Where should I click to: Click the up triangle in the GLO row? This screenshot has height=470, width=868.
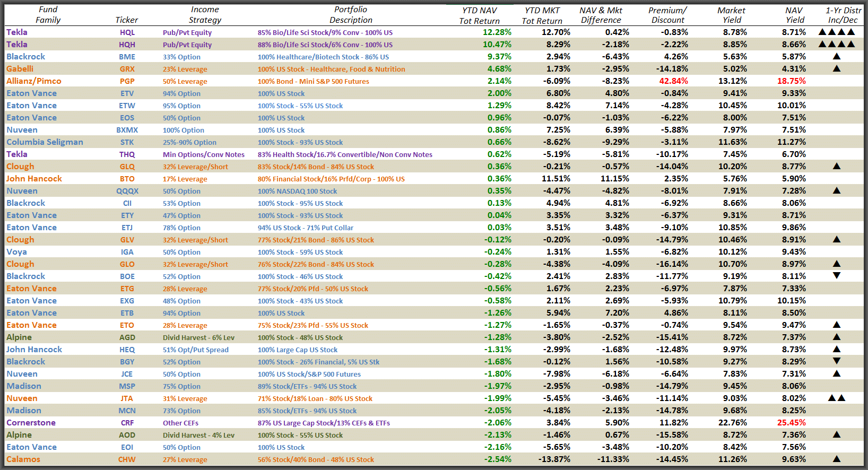[x=837, y=264]
